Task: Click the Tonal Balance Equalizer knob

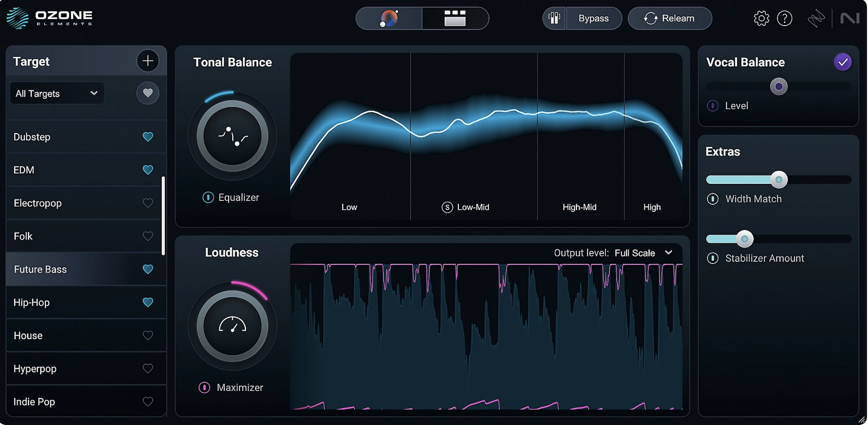Action: coord(232,136)
